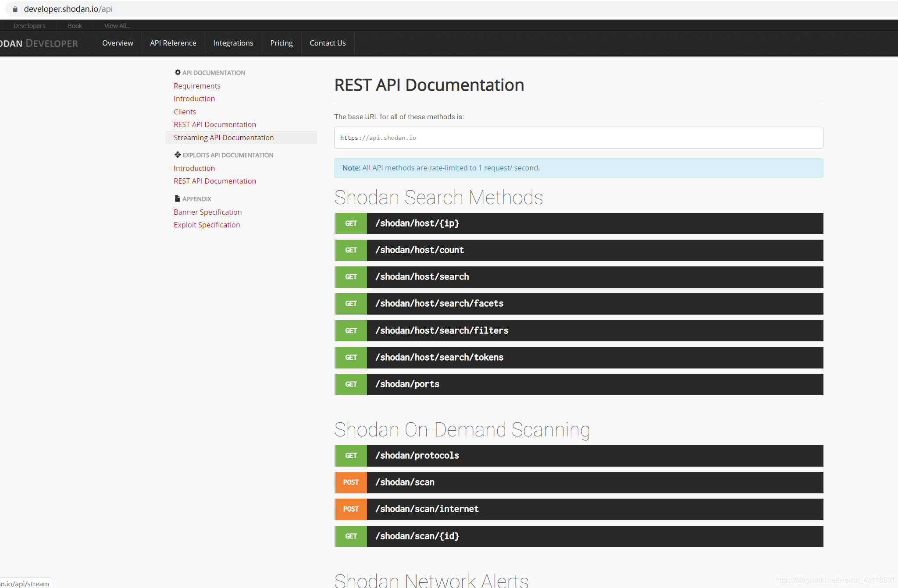Open the Contact Us nav tab
898x588 pixels.
(328, 43)
